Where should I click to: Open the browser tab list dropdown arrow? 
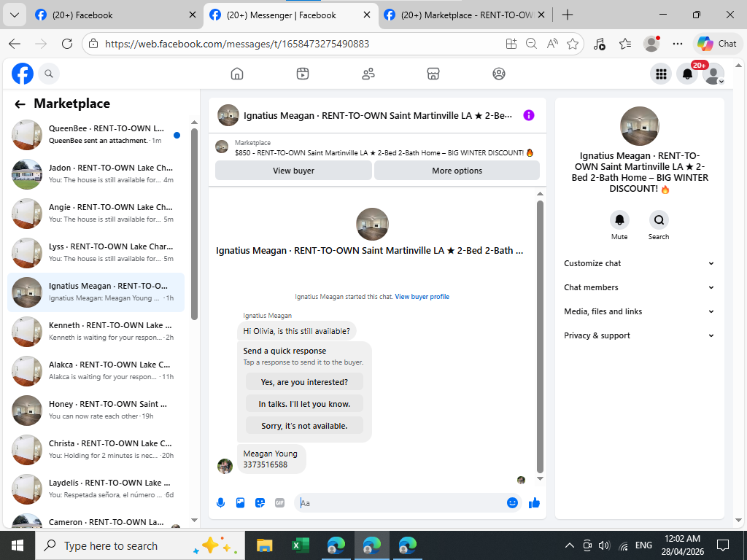(15, 15)
